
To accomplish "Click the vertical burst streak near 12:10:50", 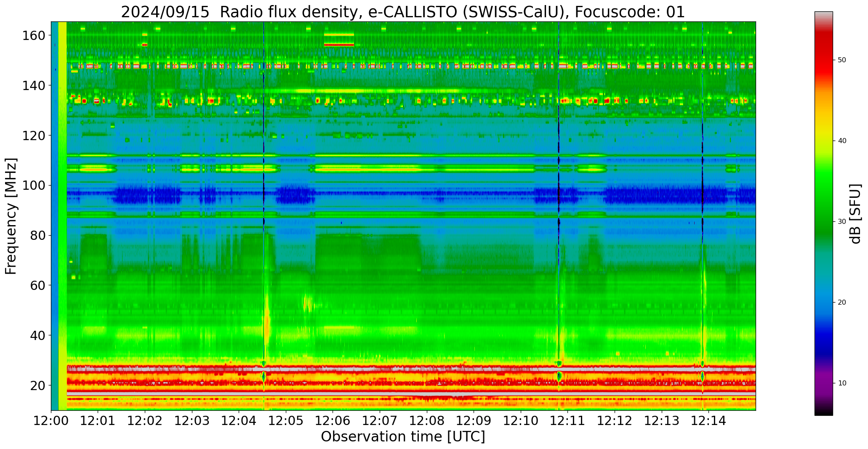I will click(x=559, y=216).
